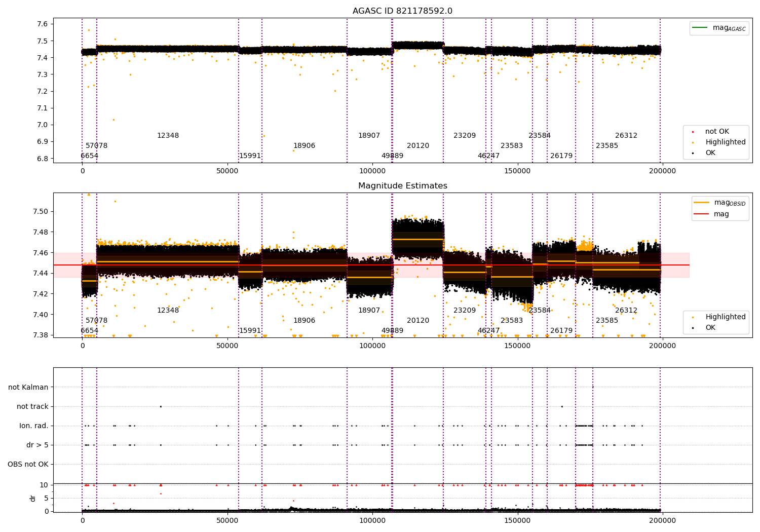Click obsid label 23585 in middle plot
The height and width of the screenshot is (532, 760).
pyautogui.click(x=607, y=321)
